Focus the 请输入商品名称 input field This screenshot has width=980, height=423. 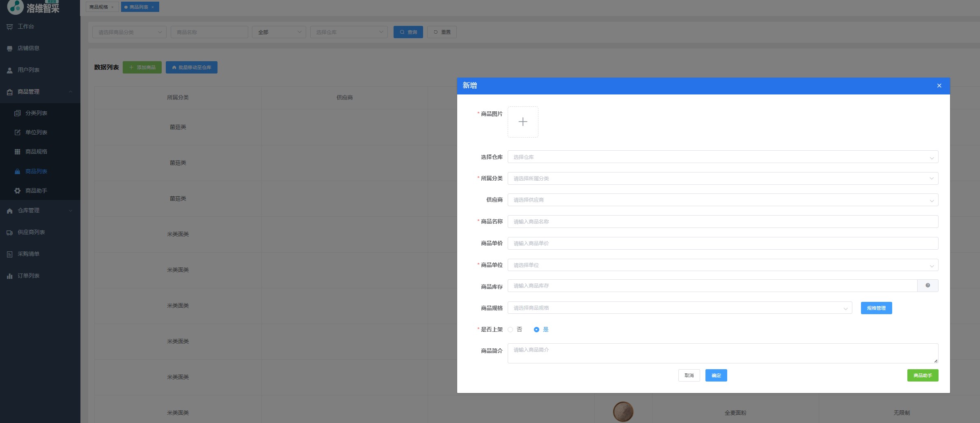723,222
